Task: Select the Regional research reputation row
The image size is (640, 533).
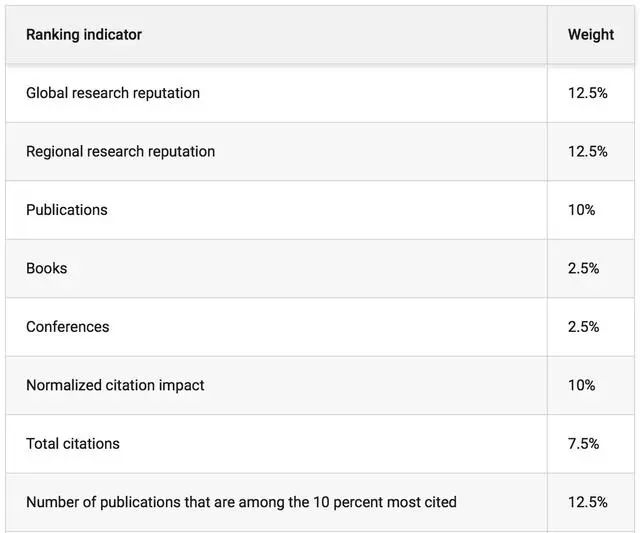Action: pyautogui.click(x=320, y=151)
